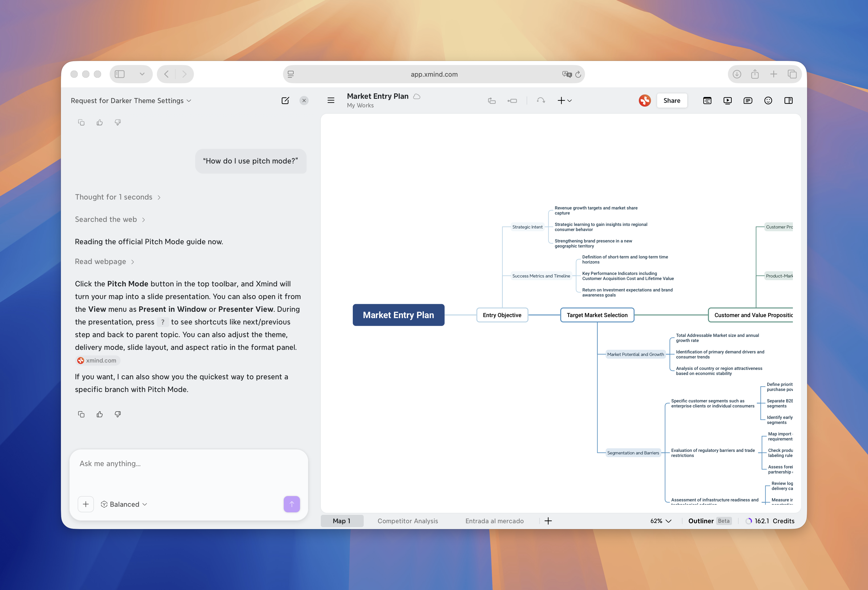Select the Entry Objective topic

pyautogui.click(x=502, y=315)
